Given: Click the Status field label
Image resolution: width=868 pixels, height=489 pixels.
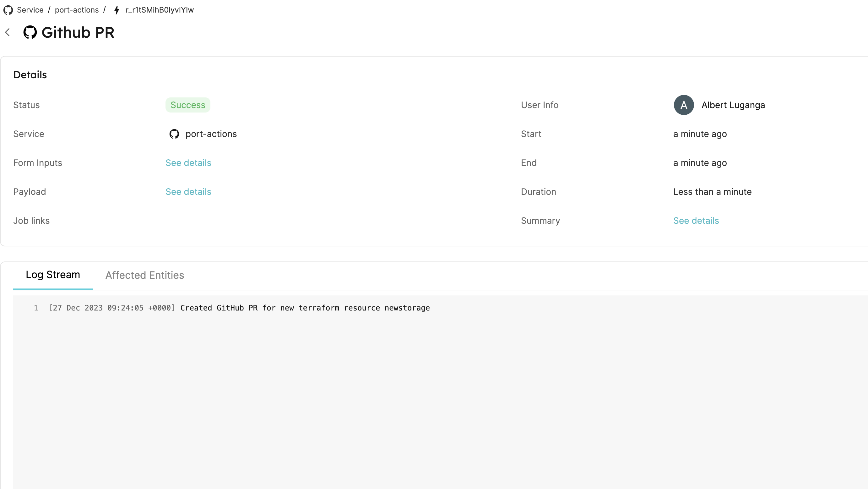Looking at the screenshot, I should pyautogui.click(x=26, y=105).
